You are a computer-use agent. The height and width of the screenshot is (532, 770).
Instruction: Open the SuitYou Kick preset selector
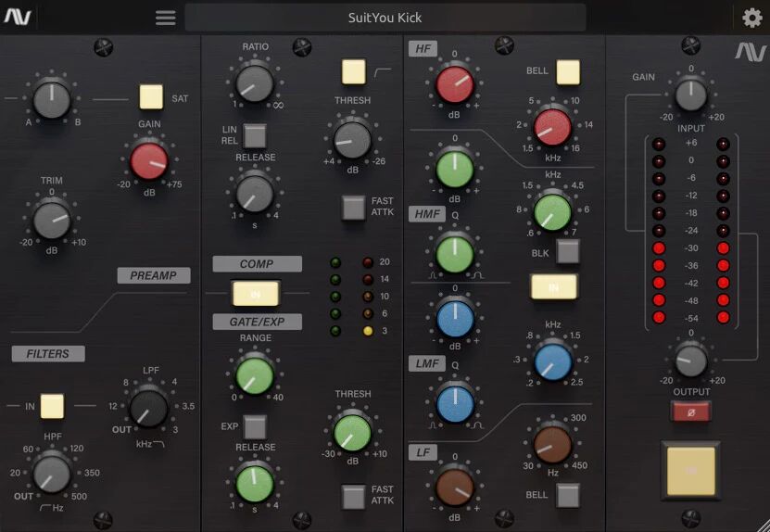(x=385, y=18)
